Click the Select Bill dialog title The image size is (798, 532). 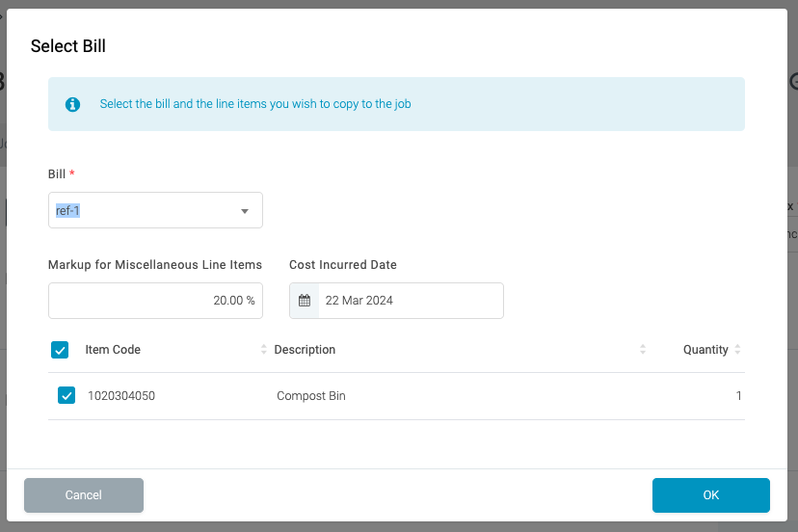68,46
